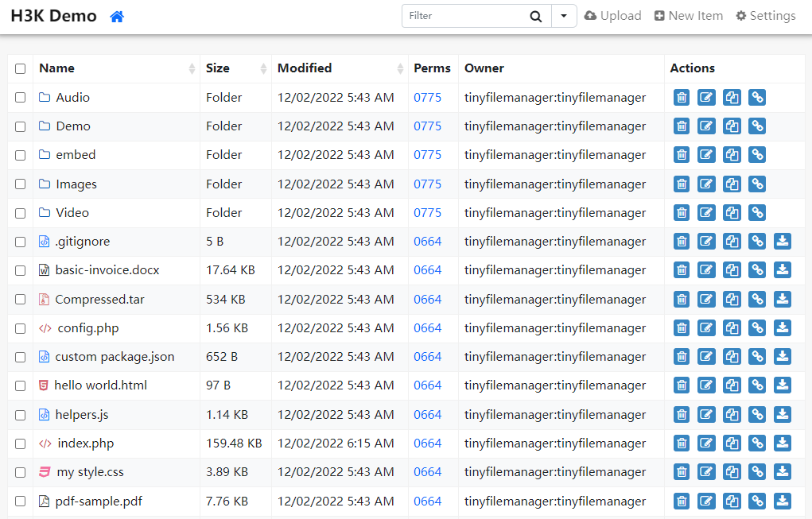Select the helpers.js row checkbox

point(21,415)
